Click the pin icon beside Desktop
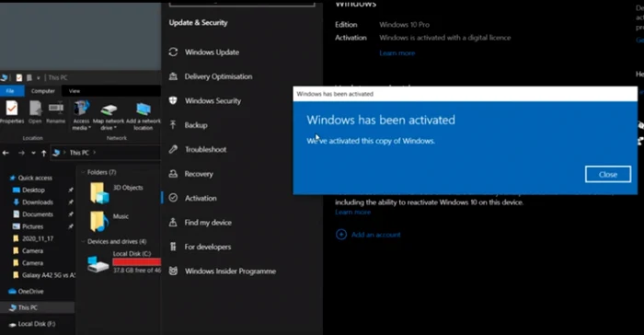644x335 pixels. pyautogui.click(x=71, y=190)
